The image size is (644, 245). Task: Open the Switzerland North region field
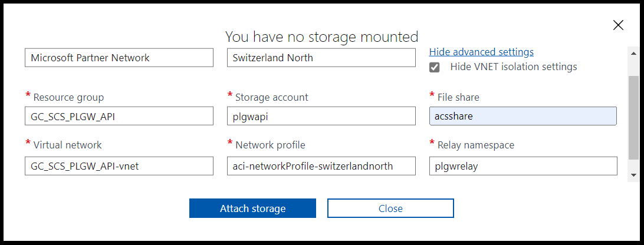(321, 58)
